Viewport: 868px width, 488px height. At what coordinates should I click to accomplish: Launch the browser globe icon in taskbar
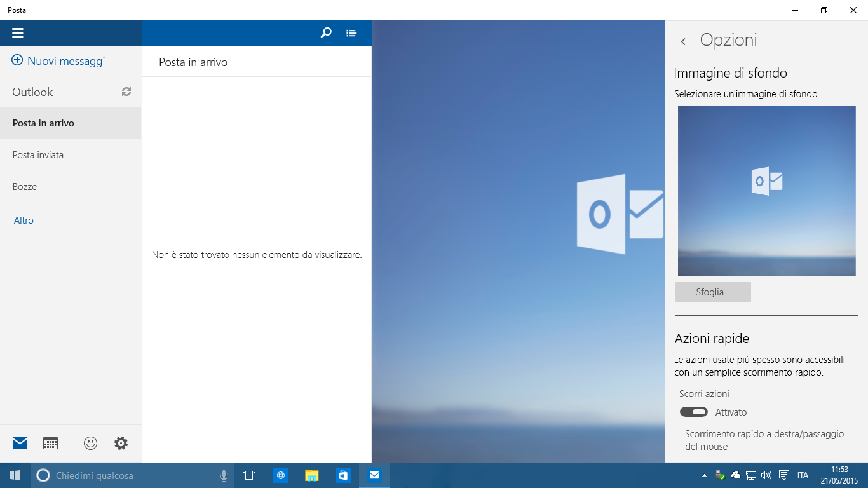point(281,475)
